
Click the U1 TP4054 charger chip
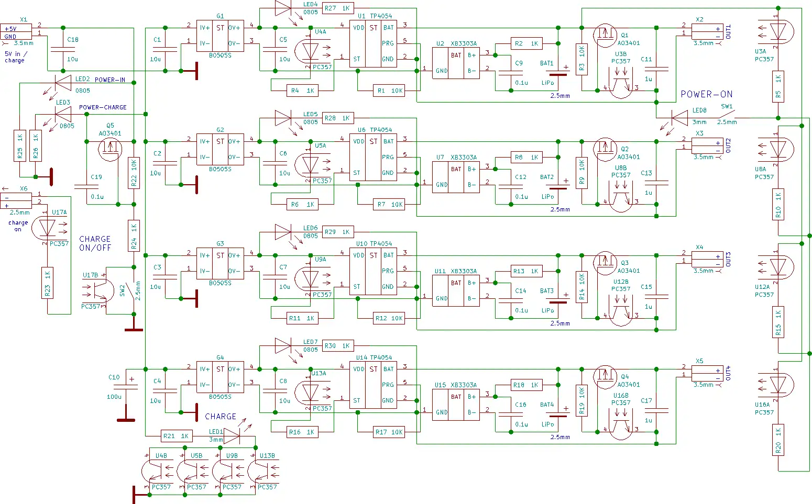tap(373, 44)
